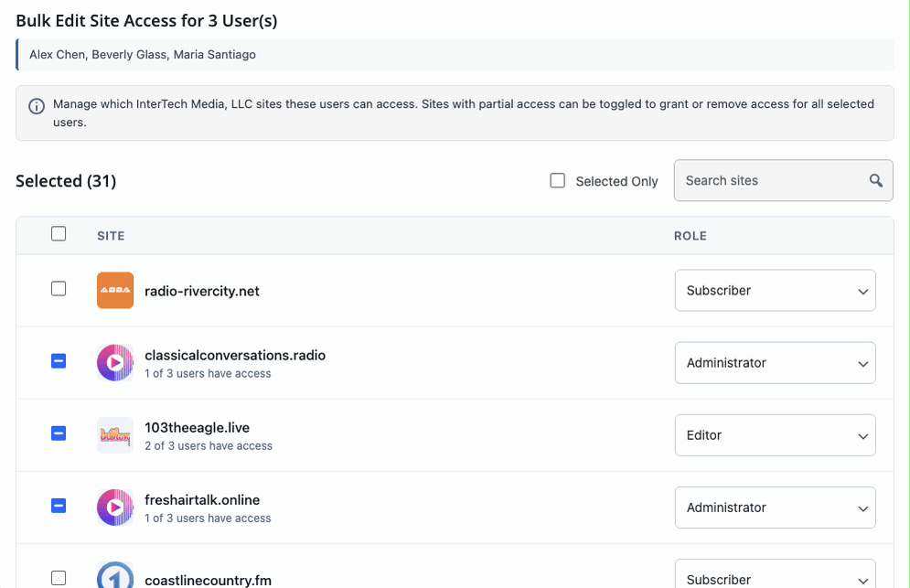Open Administrator role dropdown for classicalconversations.radio

775,363
